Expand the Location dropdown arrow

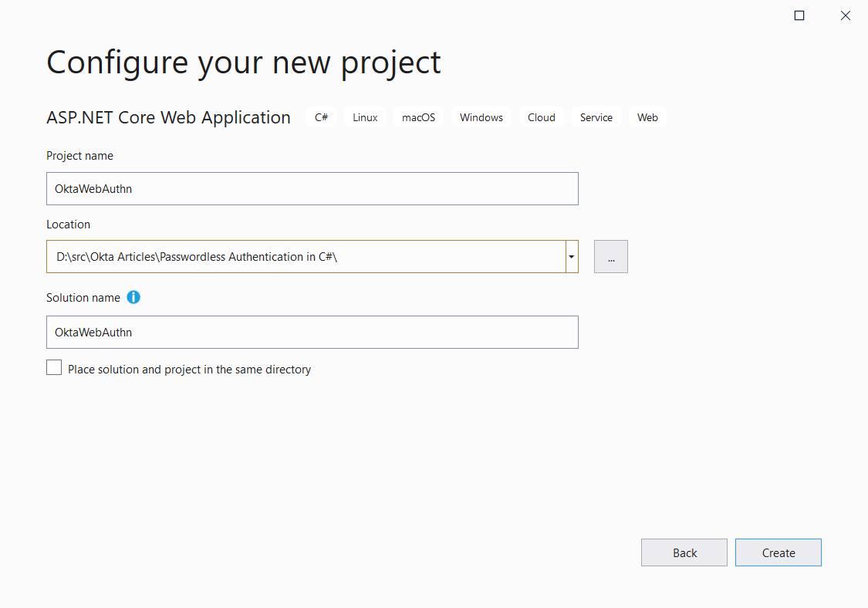[x=572, y=257]
